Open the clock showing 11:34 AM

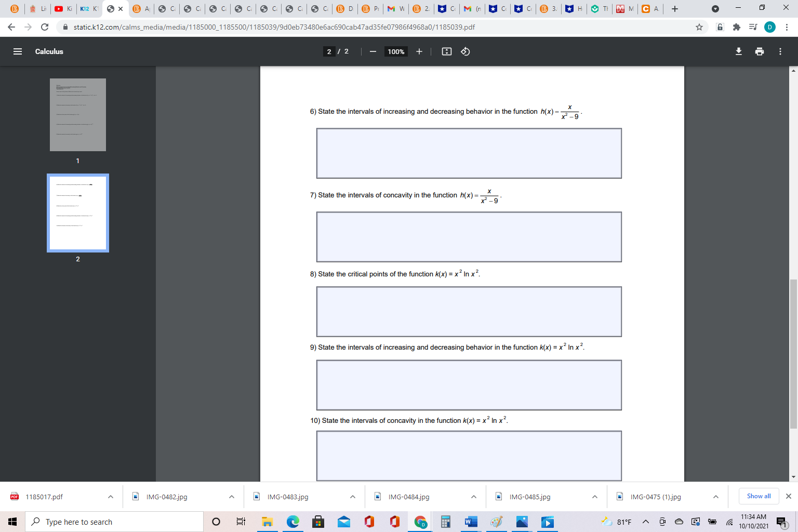(754, 522)
